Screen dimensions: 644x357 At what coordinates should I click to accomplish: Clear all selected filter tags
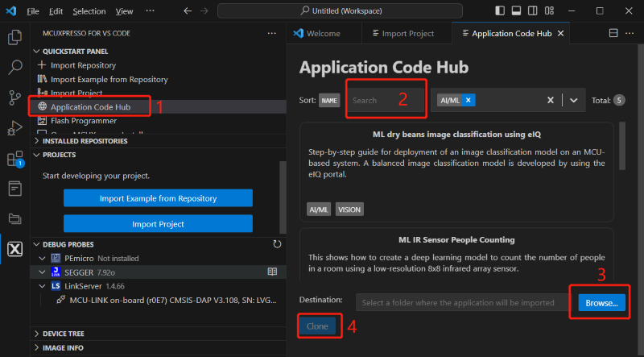coord(551,100)
